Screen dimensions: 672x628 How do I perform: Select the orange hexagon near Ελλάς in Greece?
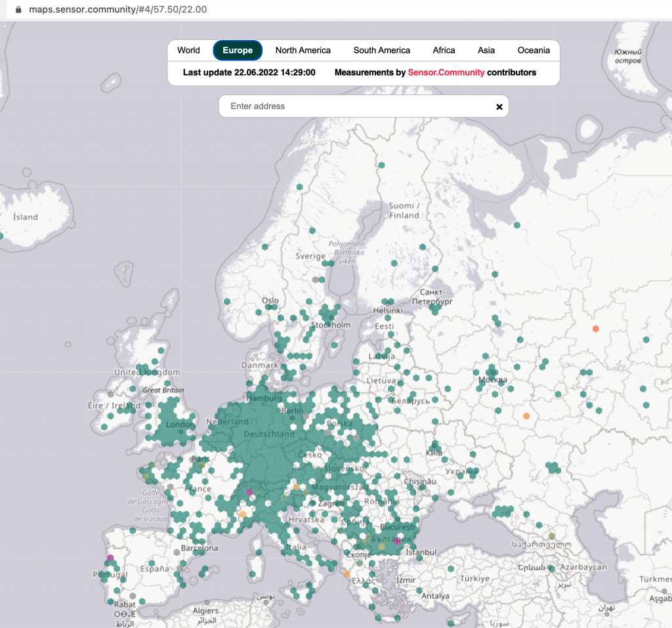point(346,574)
